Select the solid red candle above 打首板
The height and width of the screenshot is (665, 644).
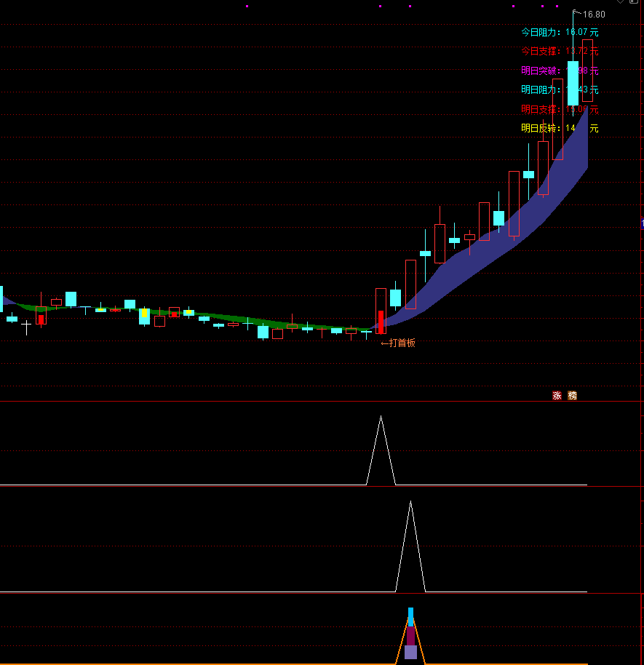tap(381, 321)
